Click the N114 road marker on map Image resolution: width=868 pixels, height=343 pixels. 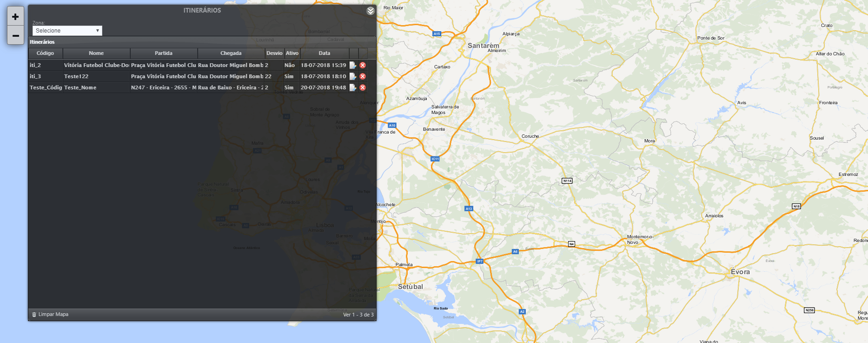tap(567, 181)
